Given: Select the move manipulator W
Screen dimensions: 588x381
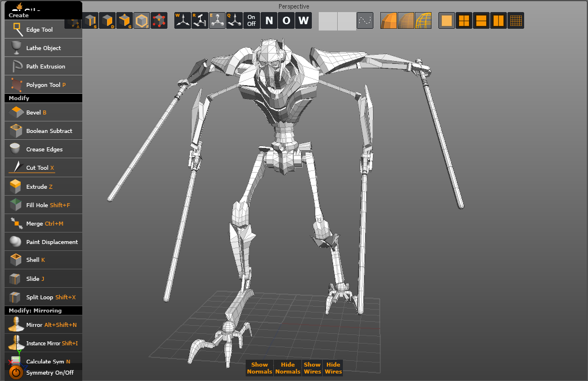Looking at the screenshot, I should (182, 20).
